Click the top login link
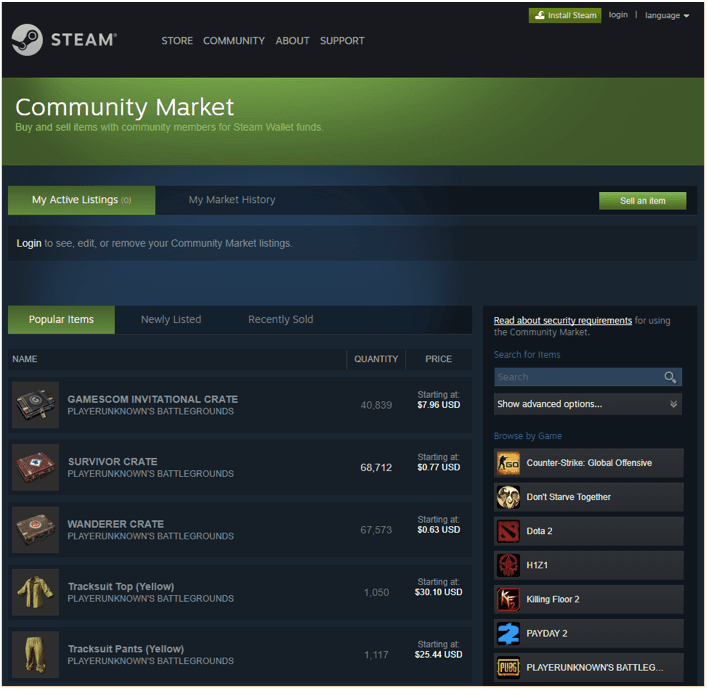The height and width of the screenshot is (691, 707). [x=618, y=15]
